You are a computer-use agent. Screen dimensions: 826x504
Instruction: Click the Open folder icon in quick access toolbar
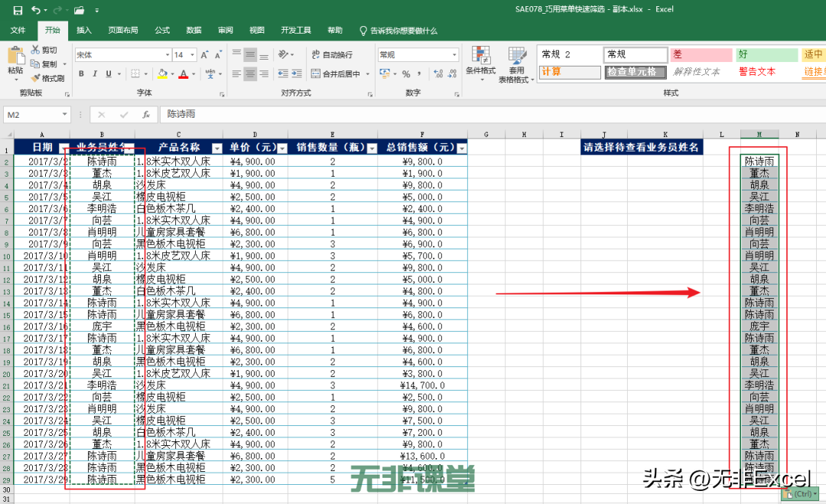tap(79, 10)
